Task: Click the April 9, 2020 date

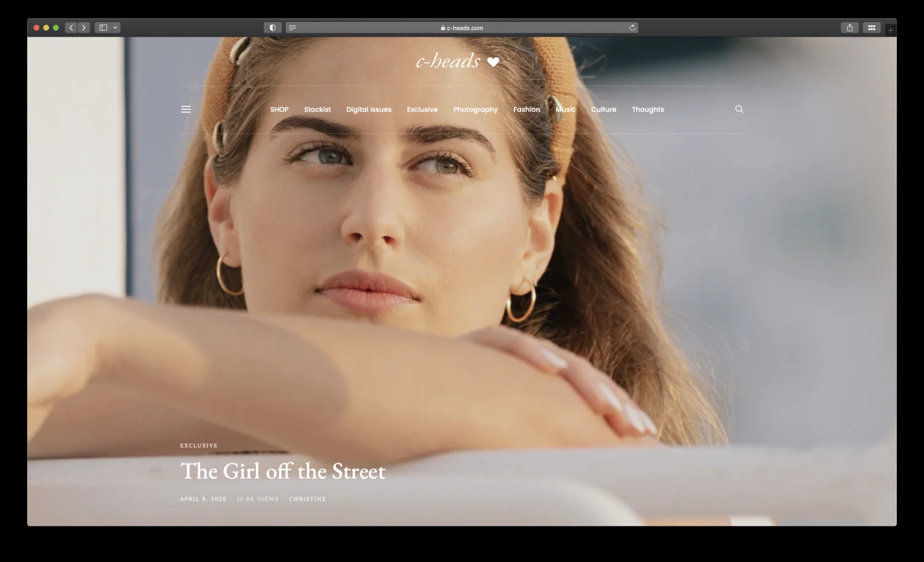Action: click(x=203, y=499)
